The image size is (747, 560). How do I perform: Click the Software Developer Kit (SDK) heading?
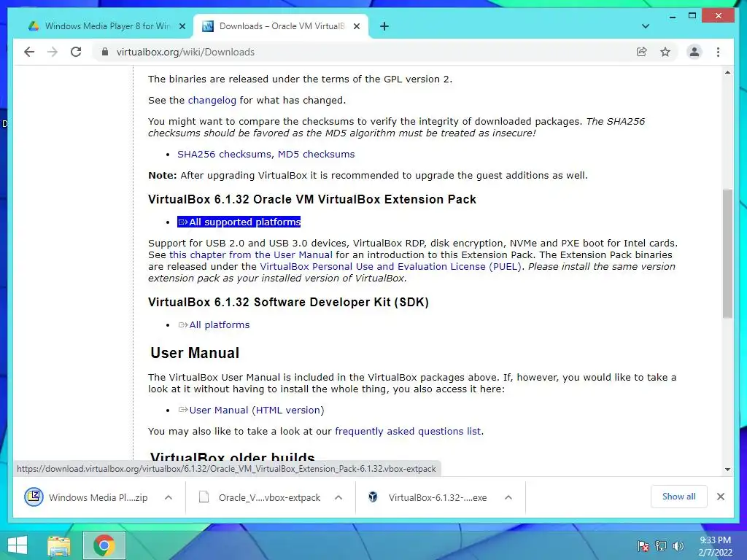pyautogui.click(x=288, y=302)
